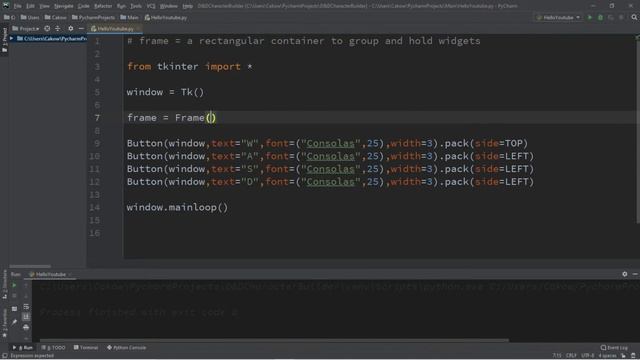The height and width of the screenshot is (360, 640).
Task: Open the Project view dropdown
Action: coord(26,29)
